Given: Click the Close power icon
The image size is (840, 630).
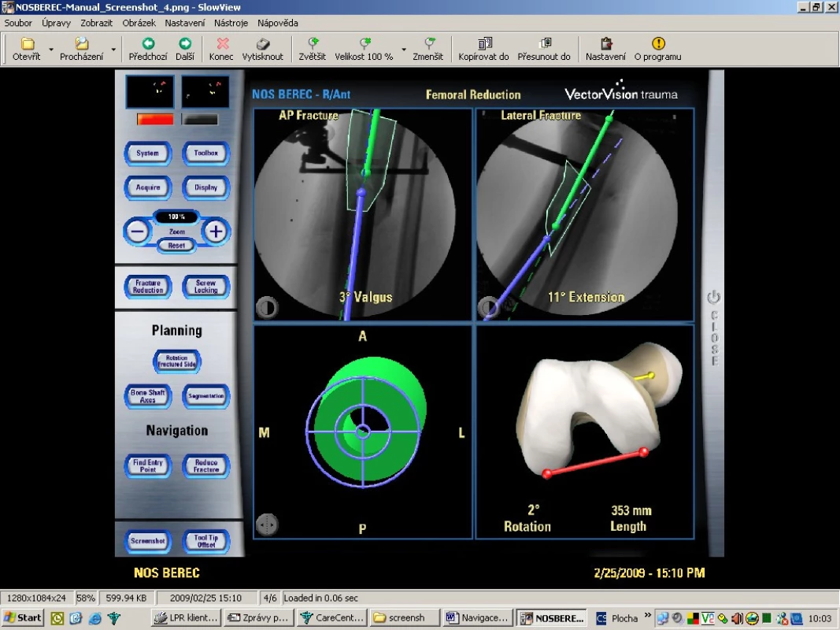Looking at the screenshot, I should pos(714,297).
